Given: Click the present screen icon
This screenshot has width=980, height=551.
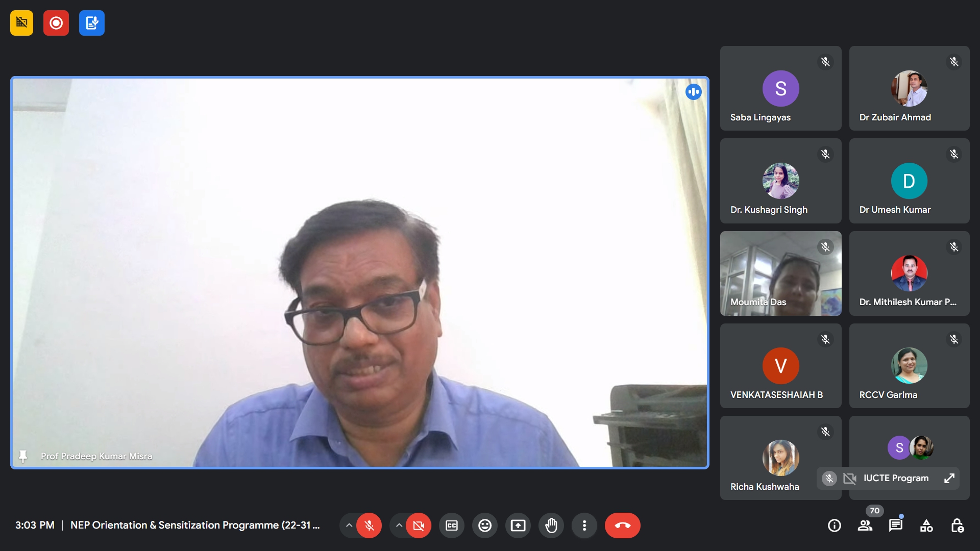Looking at the screenshot, I should [x=518, y=525].
